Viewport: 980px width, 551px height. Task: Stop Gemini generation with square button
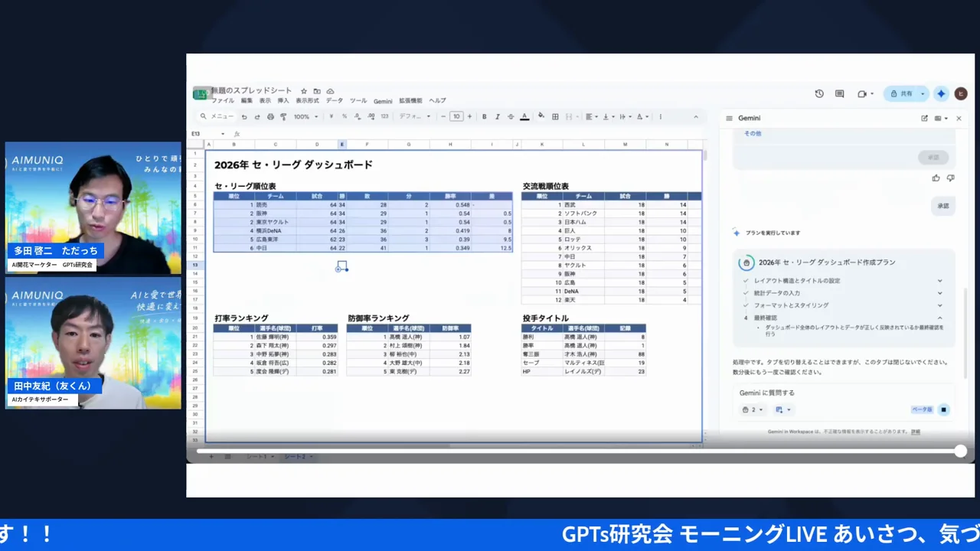coord(943,409)
